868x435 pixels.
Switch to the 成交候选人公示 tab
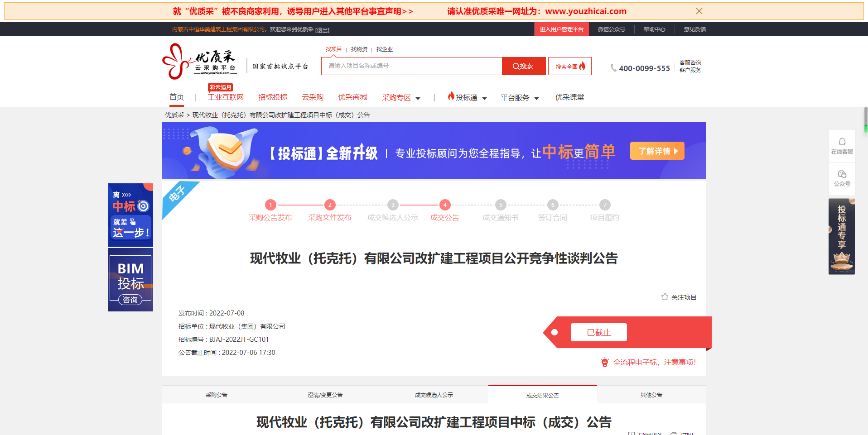pyautogui.click(x=434, y=395)
